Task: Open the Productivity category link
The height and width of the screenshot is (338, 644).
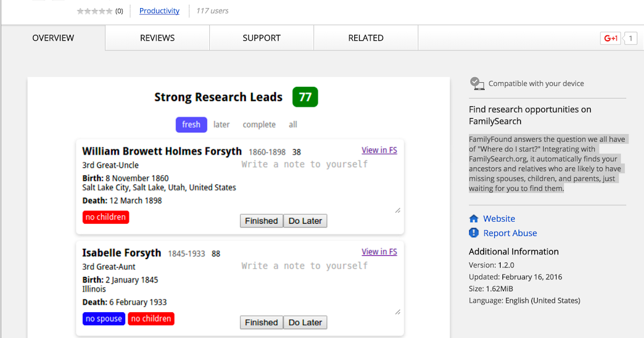Action: [159, 11]
